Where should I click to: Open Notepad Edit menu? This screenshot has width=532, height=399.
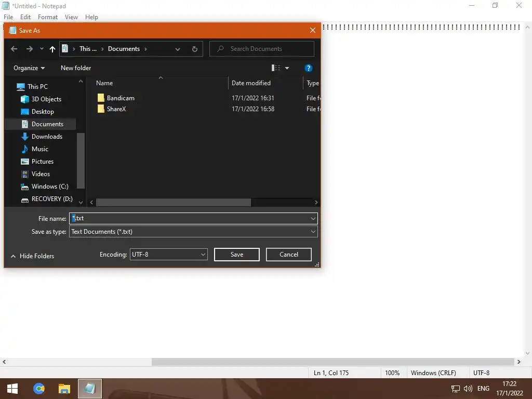pos(25,17)
